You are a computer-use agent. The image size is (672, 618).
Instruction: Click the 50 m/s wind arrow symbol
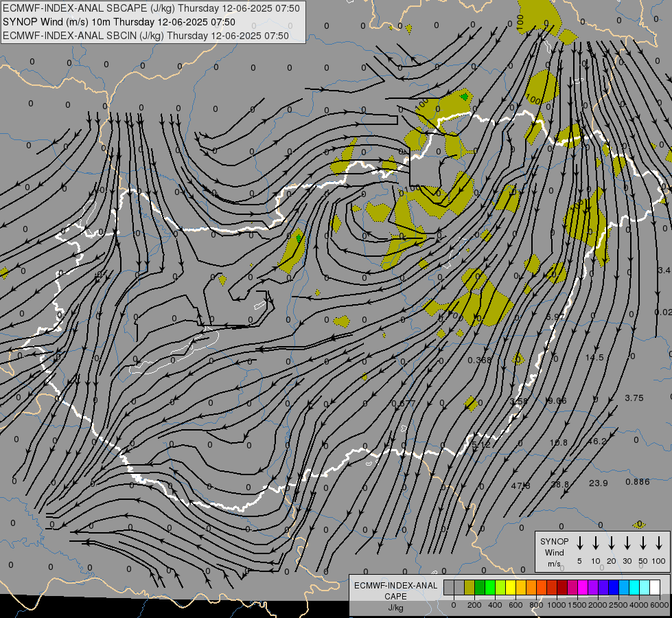pos(643,543)
